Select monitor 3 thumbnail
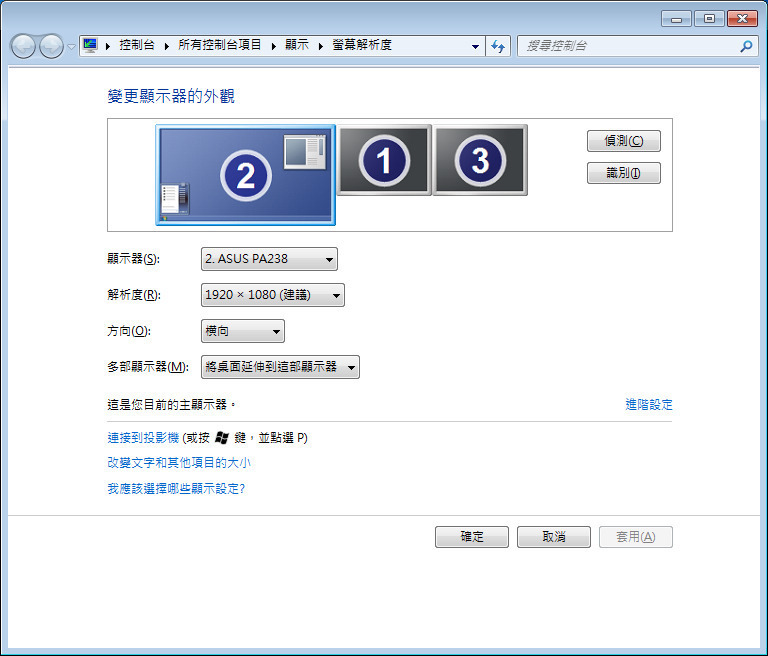Viewport: 768px width, 656px height. tap(480, 160)
